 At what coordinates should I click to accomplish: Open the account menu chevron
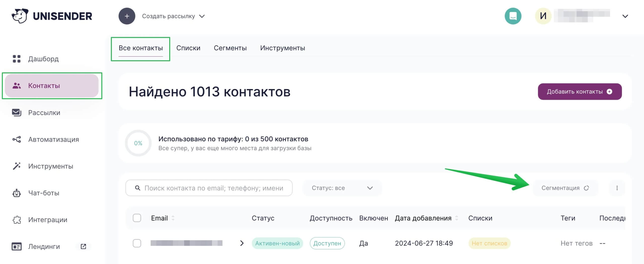pyautogui.click(x=625, y=16)
